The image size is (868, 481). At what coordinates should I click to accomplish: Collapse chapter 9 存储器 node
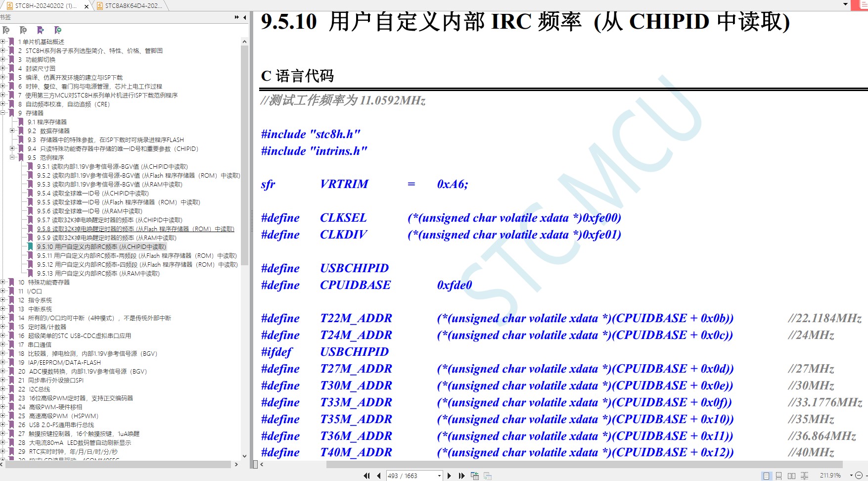tap(3, 113)
